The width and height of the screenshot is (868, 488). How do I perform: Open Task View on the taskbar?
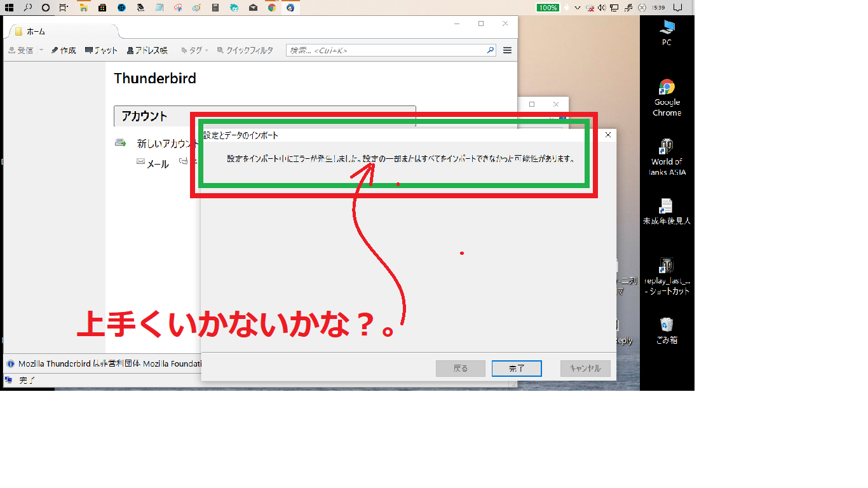coord(64,8)
